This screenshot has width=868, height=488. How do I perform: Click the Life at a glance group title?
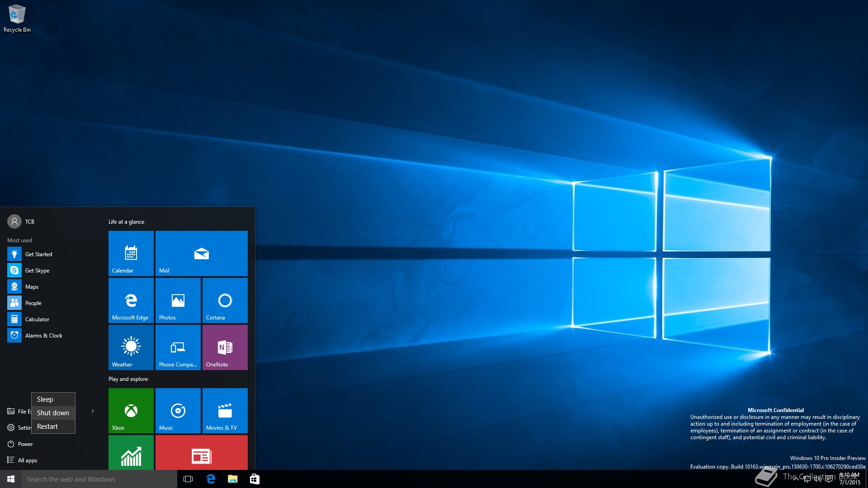tap(126, 222)
